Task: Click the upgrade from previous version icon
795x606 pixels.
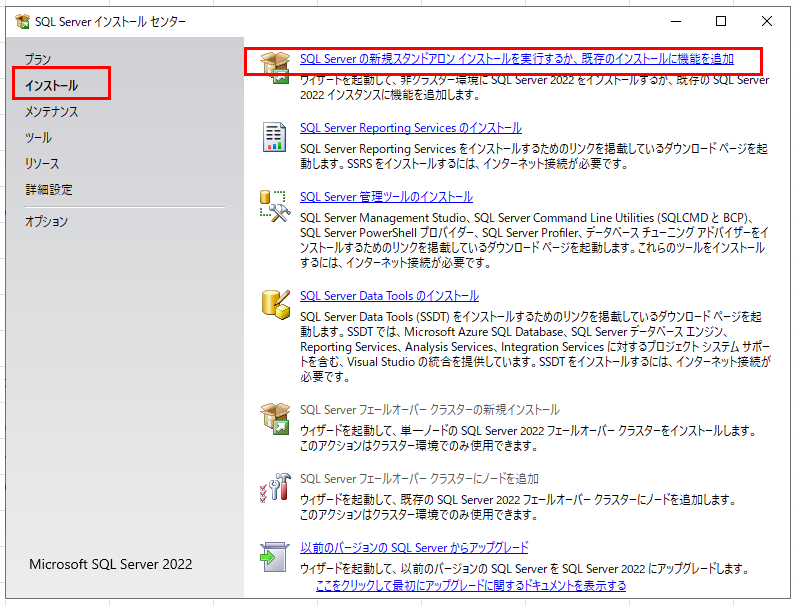Action: [274, 555]
